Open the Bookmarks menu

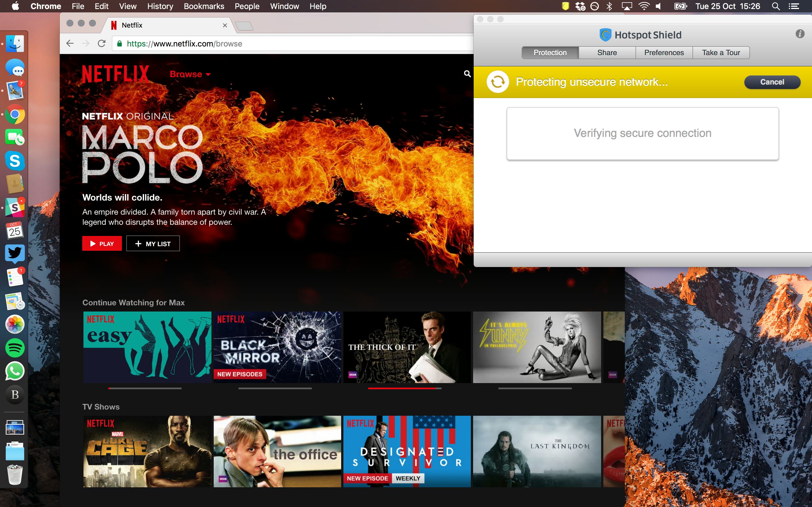pos(204,6)
